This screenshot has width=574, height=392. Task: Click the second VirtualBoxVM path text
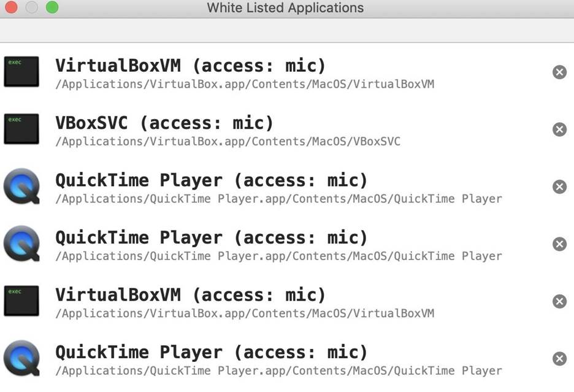[245, 313]
